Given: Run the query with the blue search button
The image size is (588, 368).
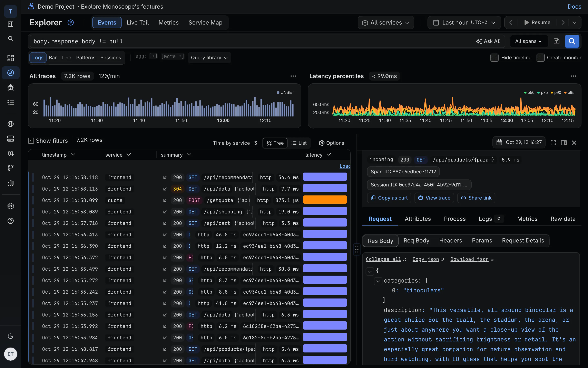Looking at the screenshot, I should pos(572,41).
